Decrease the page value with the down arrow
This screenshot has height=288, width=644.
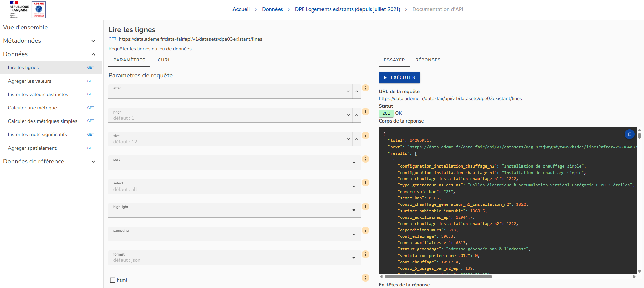point(348,115)
